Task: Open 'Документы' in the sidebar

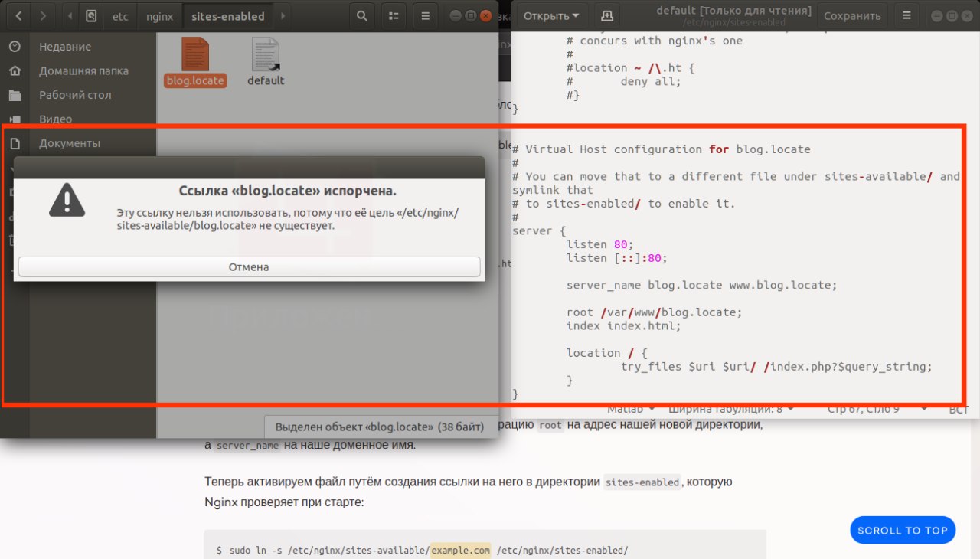Action: (69, 143)
